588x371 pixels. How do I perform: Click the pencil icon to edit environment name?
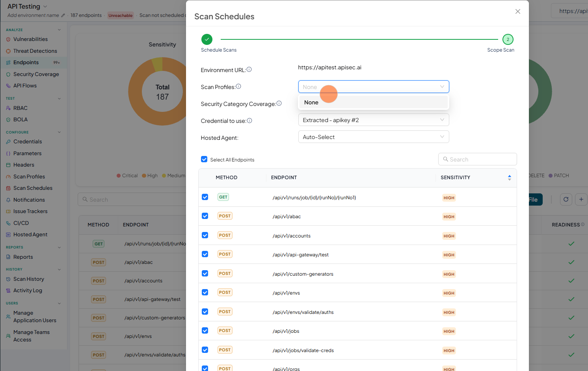(63, 15)
